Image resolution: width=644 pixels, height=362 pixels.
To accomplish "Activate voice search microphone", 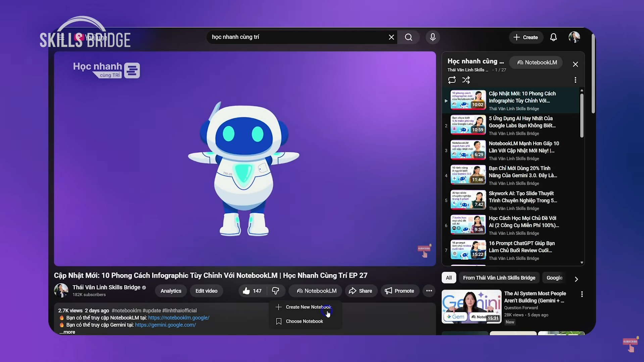I will pos(433,37).
